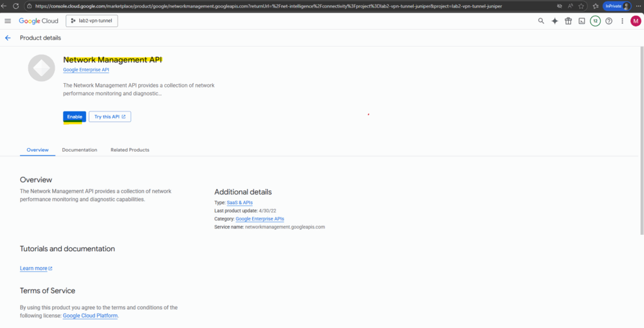Click the Terms of Service heading
This screenshot has height=328, width=644.
click(x=48, y=291)
